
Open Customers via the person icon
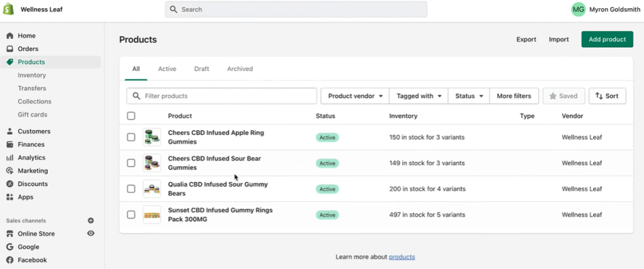click(10, 132)
